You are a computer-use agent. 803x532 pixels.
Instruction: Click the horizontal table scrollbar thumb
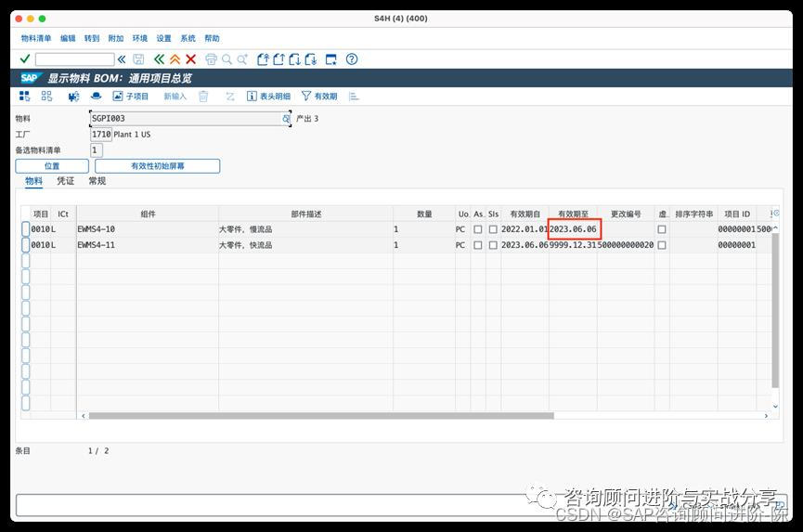pyautogui.click(x=321, y=416)
